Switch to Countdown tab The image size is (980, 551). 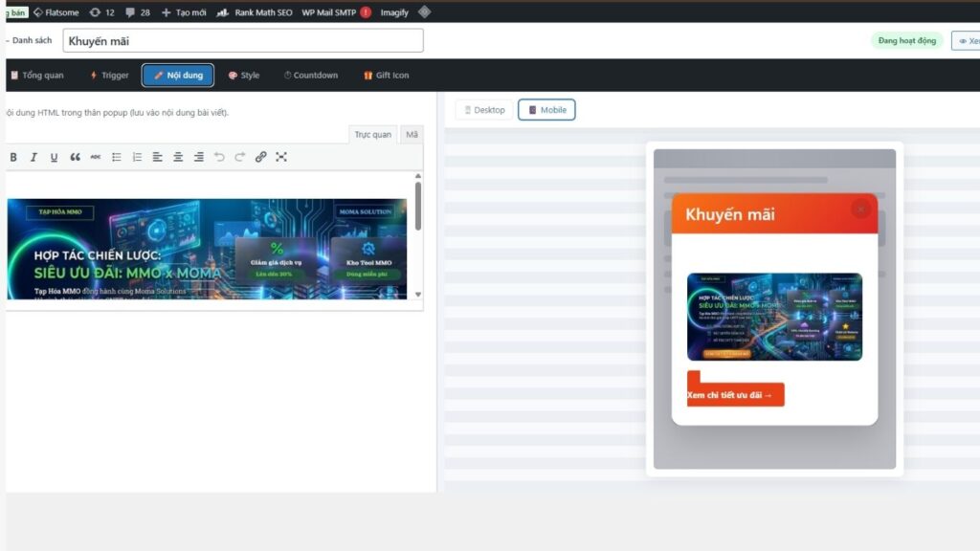[311, 75]
